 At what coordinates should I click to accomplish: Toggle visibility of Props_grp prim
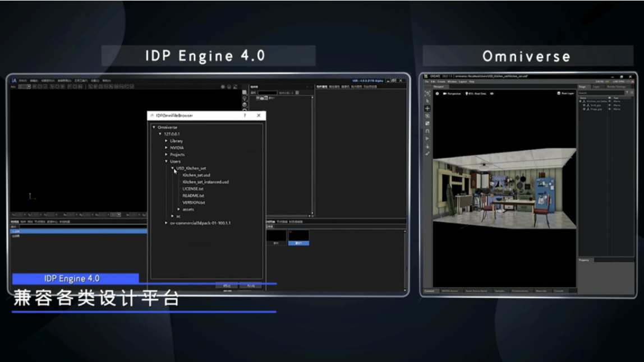609,109
